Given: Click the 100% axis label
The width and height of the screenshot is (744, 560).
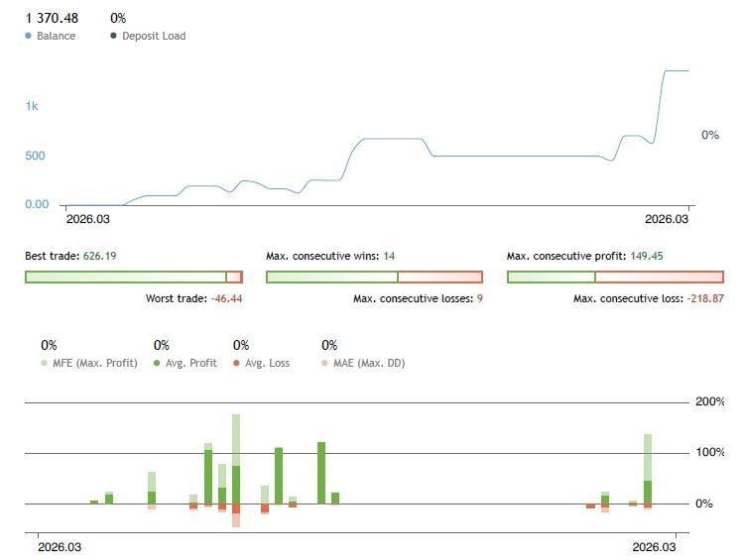Looking at the screenshot, I should pyautogui.click(x=710, y=452).
